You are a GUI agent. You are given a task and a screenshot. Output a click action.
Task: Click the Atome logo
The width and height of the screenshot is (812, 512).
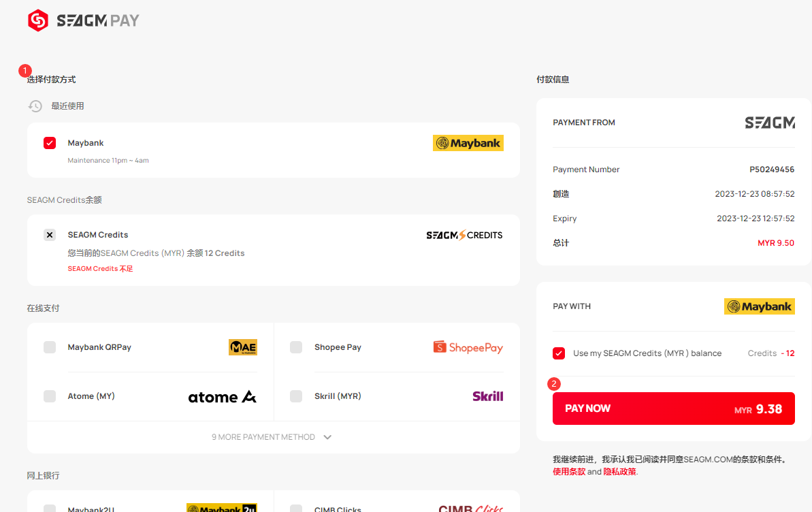(x=222, y=397)
